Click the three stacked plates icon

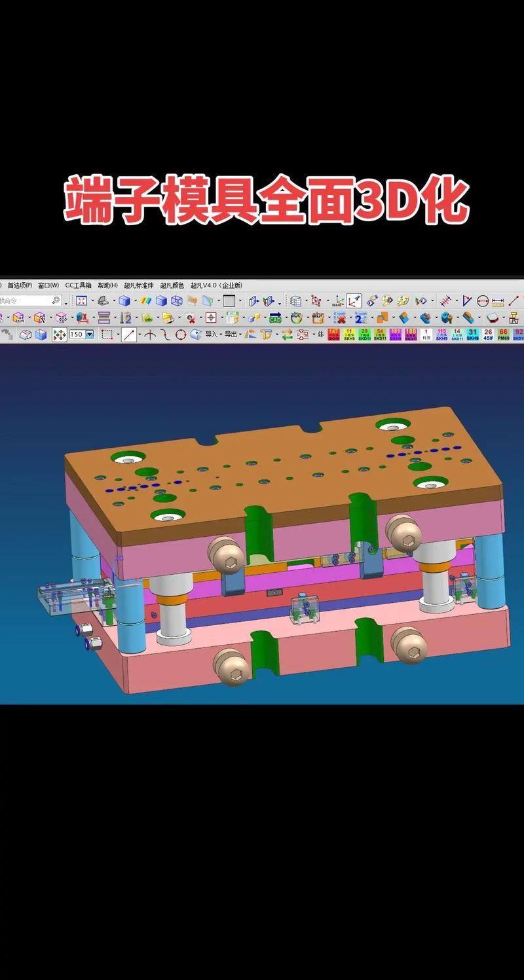(x=104, y=318)
